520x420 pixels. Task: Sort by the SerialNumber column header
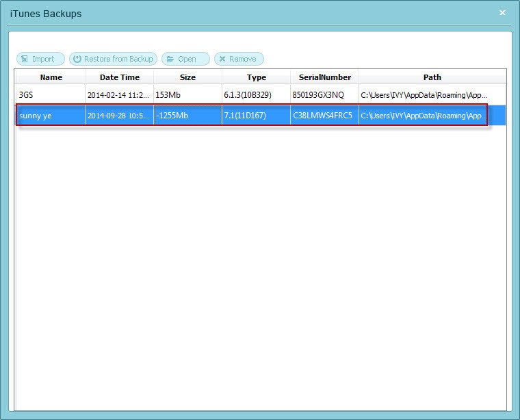[325, 77]
